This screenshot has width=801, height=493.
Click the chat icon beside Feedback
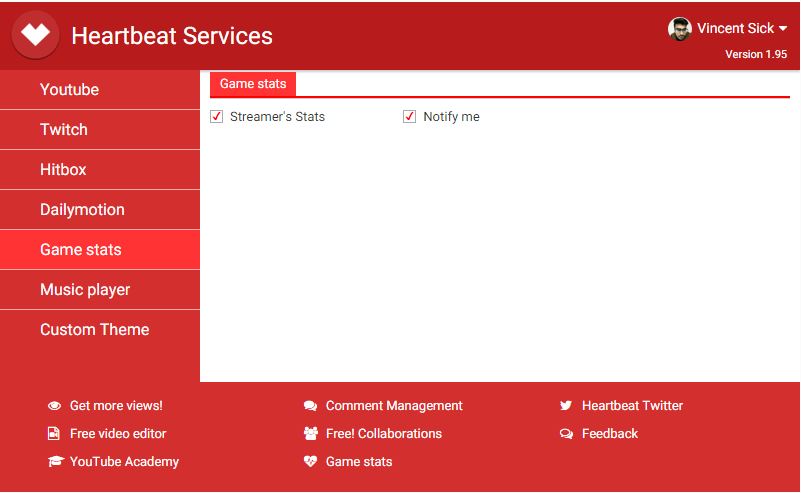[566, 434]
